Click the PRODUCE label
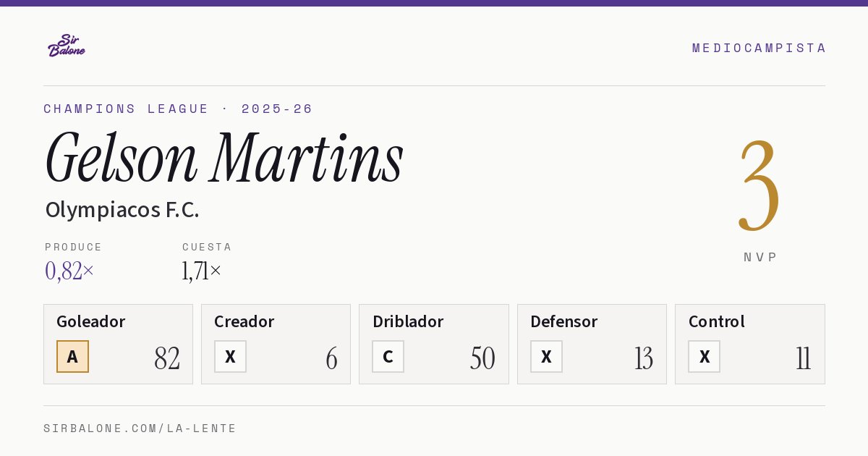The width and height of the screenshot is (868, 456). click(74, 247)
